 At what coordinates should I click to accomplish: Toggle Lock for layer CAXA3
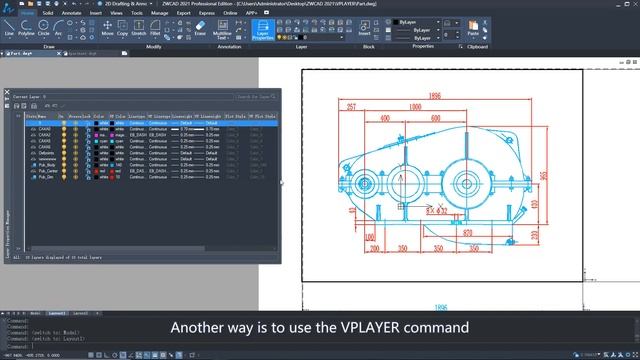88,141
